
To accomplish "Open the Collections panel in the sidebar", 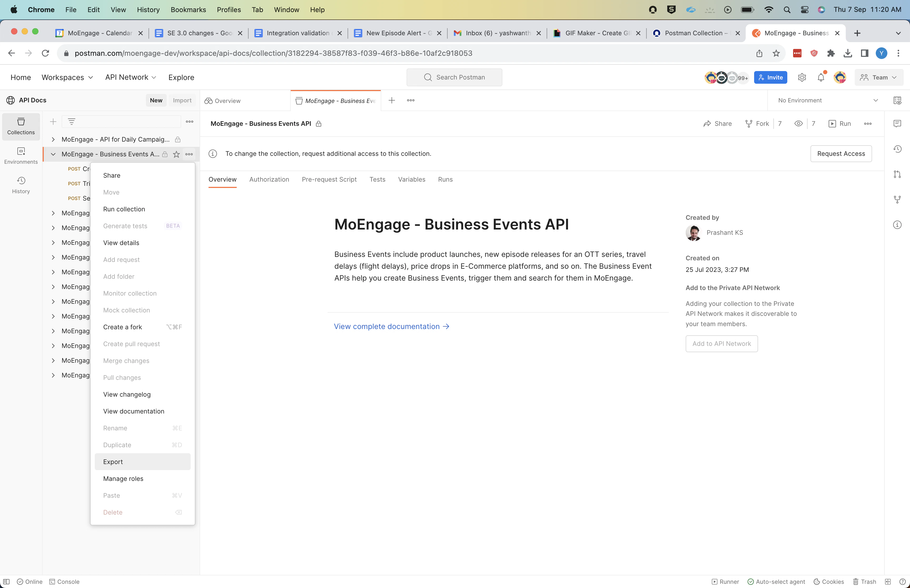I will point(21,126).
